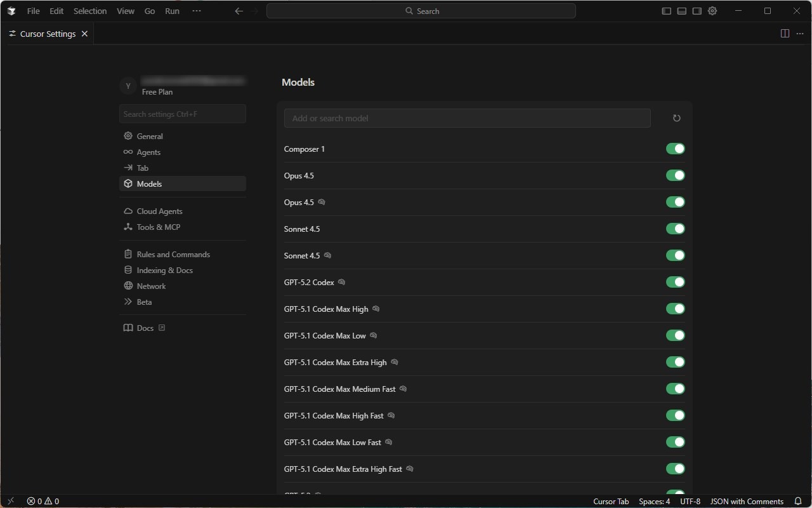This screenshot has width=812, height=508.
Task: Select Tools & MCP settings section
Action: [158, 227]
